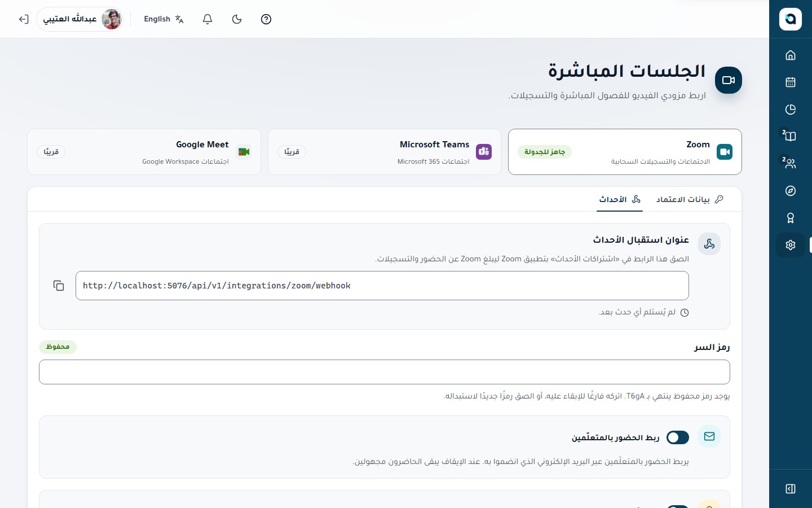Open the الأحداث tab
The width and height of the screenshot is (812, 508).
click(620, 199)
